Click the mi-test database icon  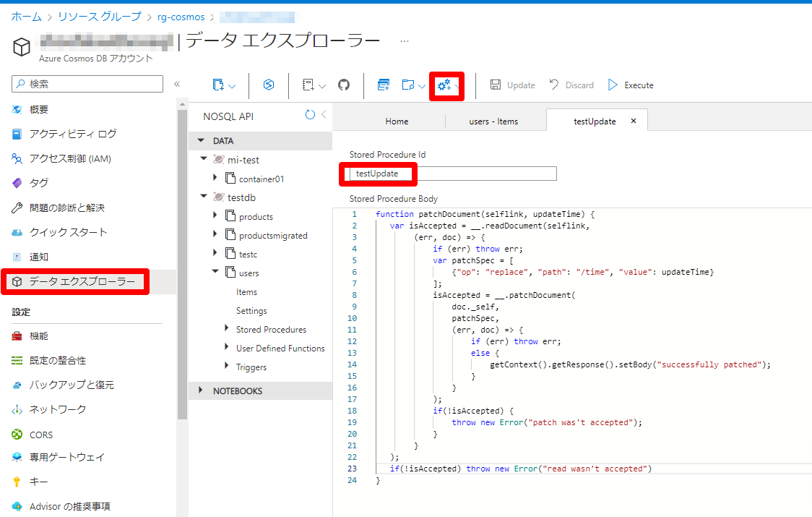pyautogui.click(x=219, y=159)
